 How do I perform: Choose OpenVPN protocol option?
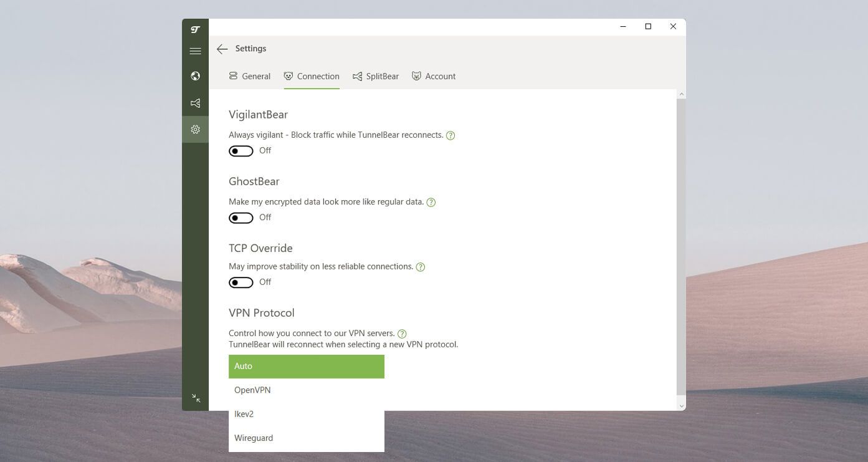point(307,390)
